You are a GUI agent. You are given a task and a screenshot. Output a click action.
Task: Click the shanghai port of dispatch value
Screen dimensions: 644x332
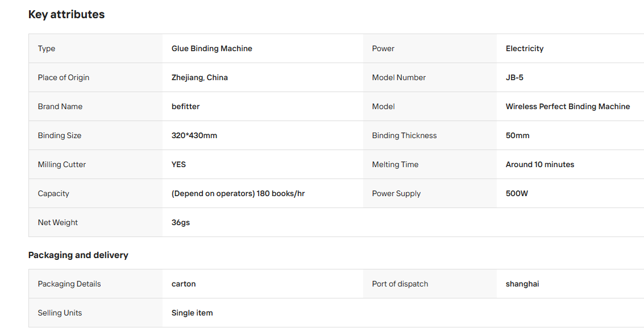pos(522,284)
